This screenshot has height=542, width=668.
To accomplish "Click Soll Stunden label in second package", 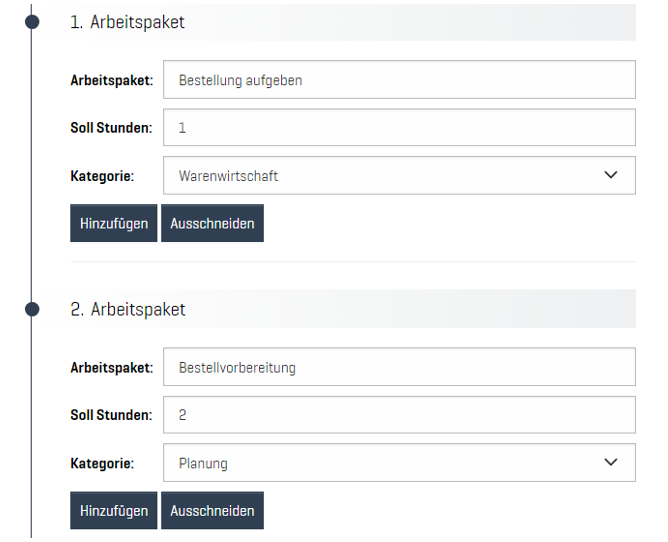I will pos(111,415).
